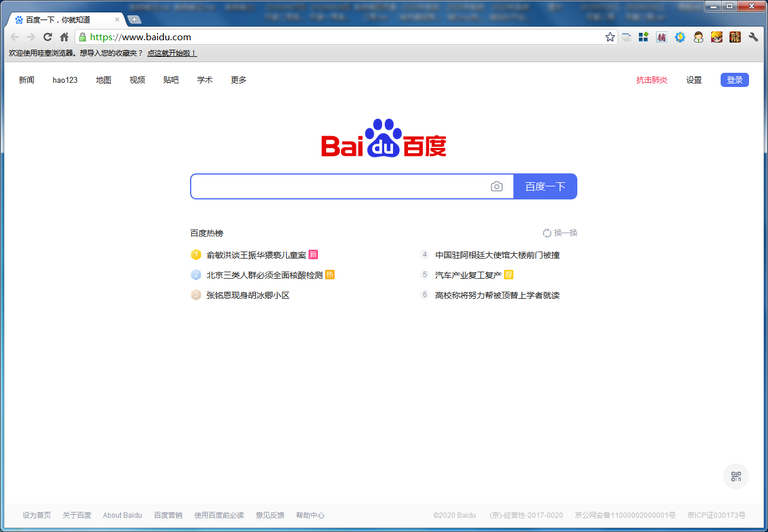Screen dimensions: 768x532
Task: Click the 点这就开始啦！ import link
Action: (172, 53)
